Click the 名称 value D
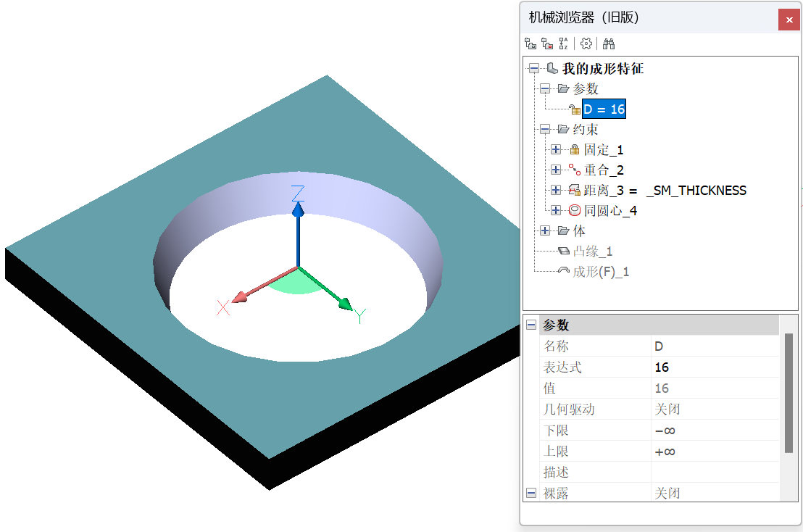Screen dimensions: 803x532 (x=715, y=346)
